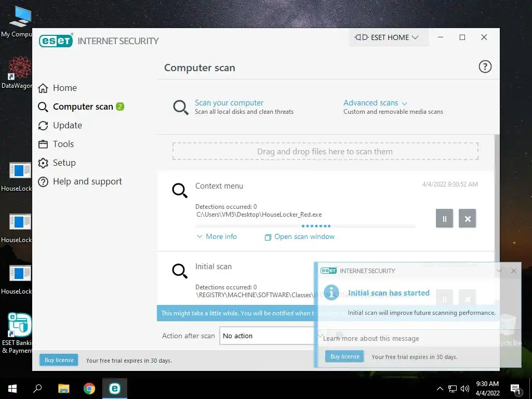Go to Setup in sidebar
532x399 pixels.
pyautogui.click(x=57, y=163)
